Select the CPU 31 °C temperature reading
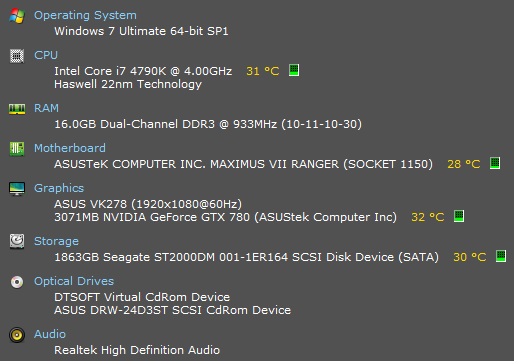 (263, 71)
